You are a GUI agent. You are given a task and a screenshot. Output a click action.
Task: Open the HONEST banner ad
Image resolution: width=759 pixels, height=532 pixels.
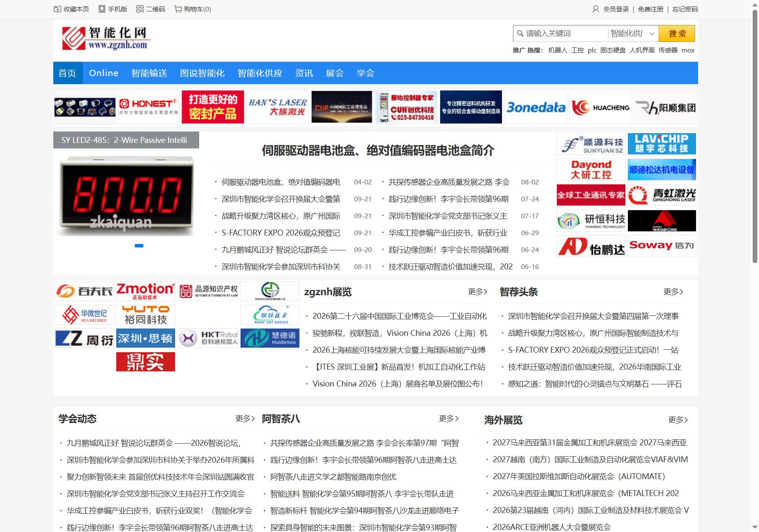point(148,107)
